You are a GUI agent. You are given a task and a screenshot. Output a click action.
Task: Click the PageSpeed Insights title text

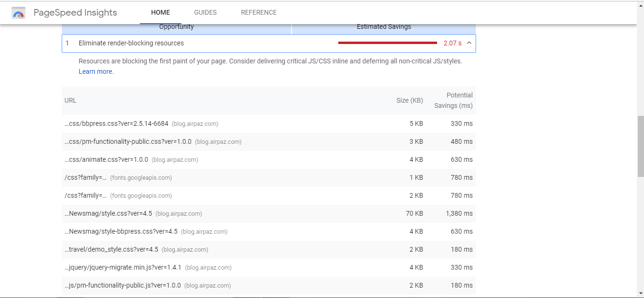[x=75, y=13]
